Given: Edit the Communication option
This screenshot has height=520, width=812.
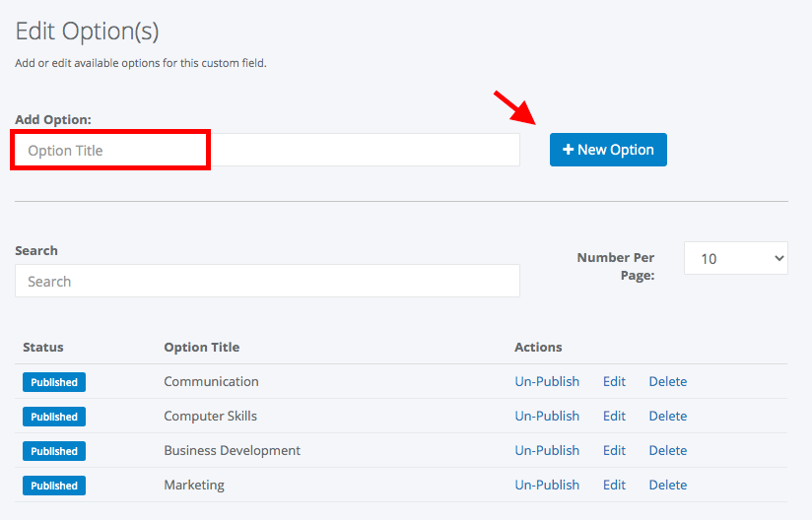Looking at the screenshot, I should click(614, 381).
